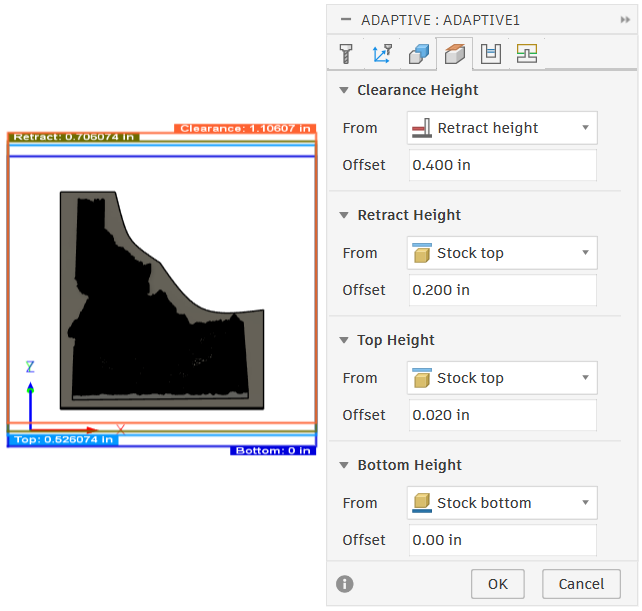Click the double-arrow expand icon in header

click(625, 20)
